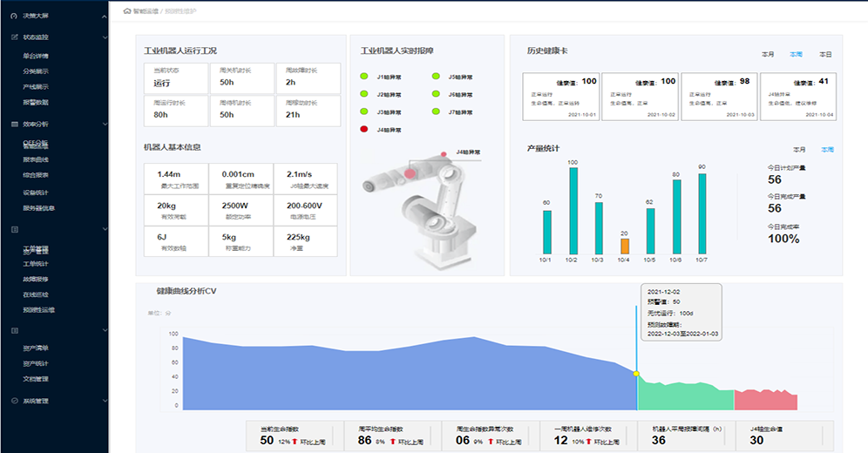Click the 状态监控 edit icon in sidebar
The width and height of the screenshot is (868, 453).
15,37
